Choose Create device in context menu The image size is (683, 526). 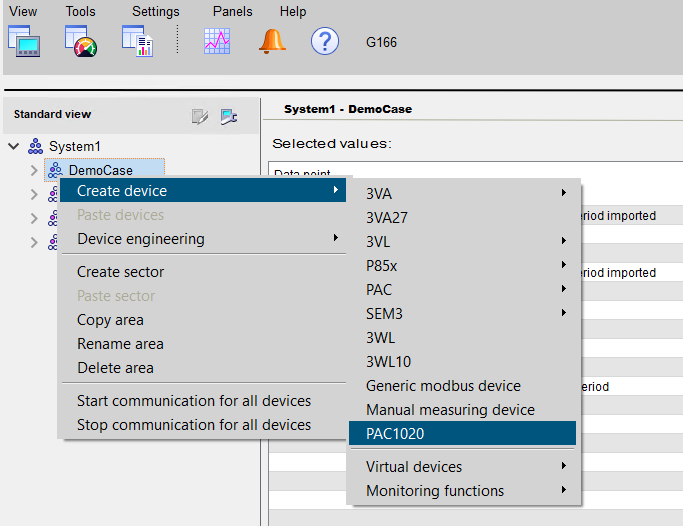point(203,191)
